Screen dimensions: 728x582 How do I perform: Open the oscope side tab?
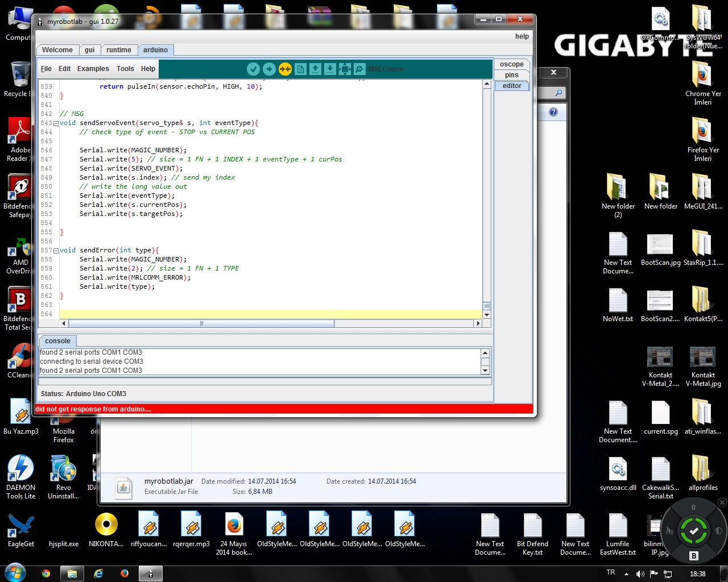[512, 64]
